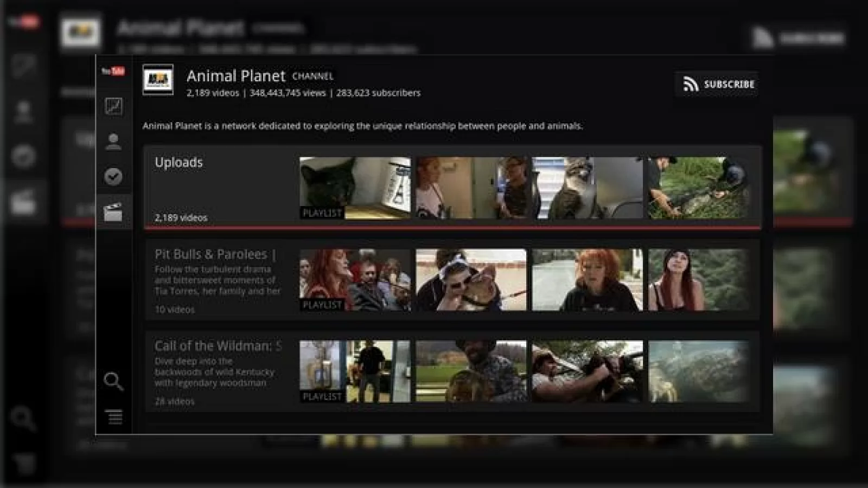Open search via the magnifying glass icon
868x488 pixels.
(113, 382)
